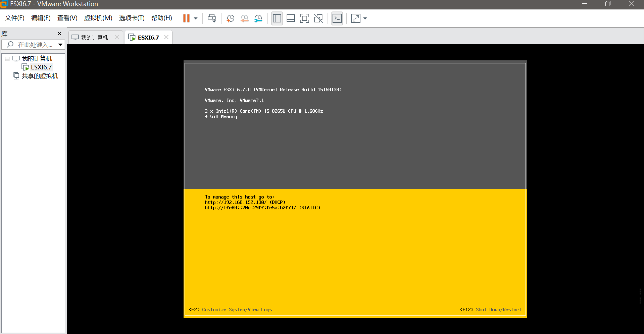Select the ESXI6.7 VM in the library
Screen dimensions: 644x334
click(x=41, y=67)
